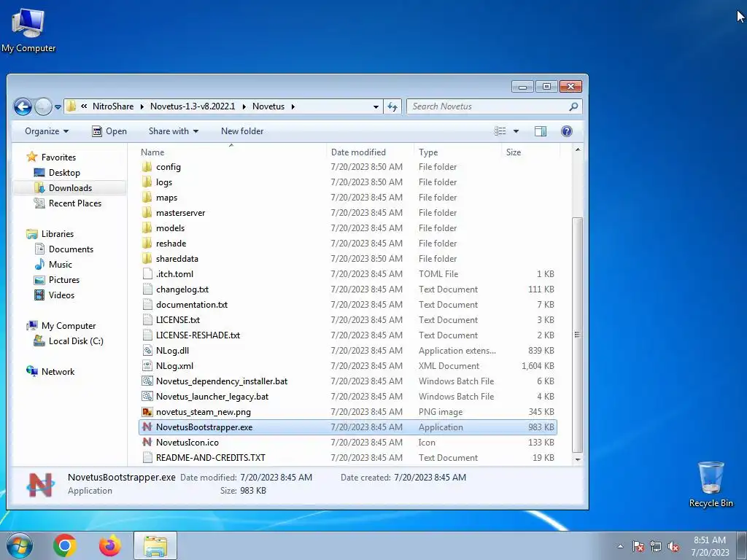Select LICENSE.txt file
This screenshot has height=560, width=747.
(x=178, y=319)
